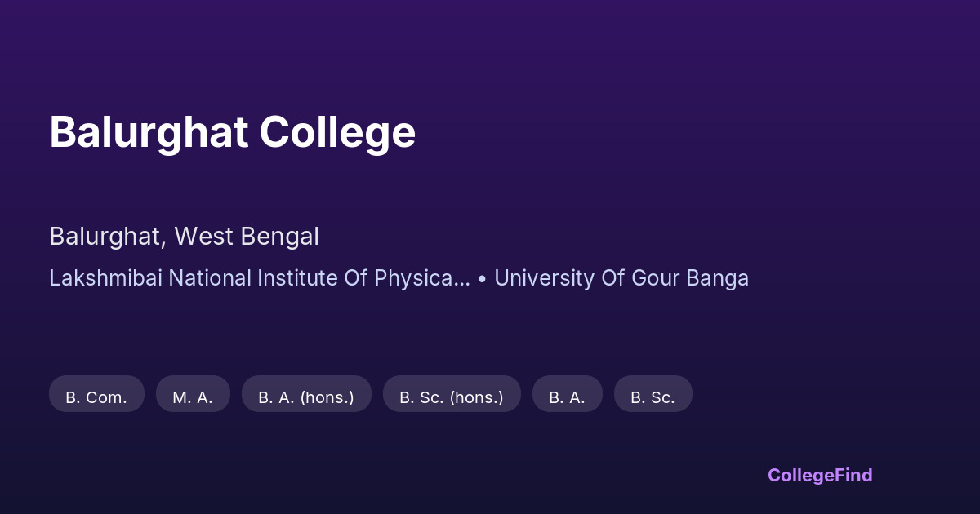Select the B. Com. course tag

96,397
